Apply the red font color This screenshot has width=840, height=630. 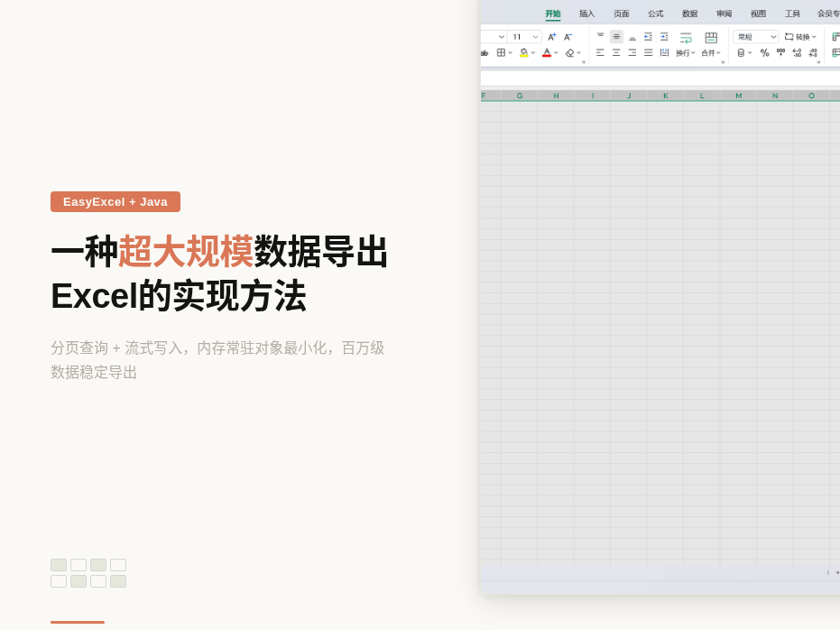(547, 52)
